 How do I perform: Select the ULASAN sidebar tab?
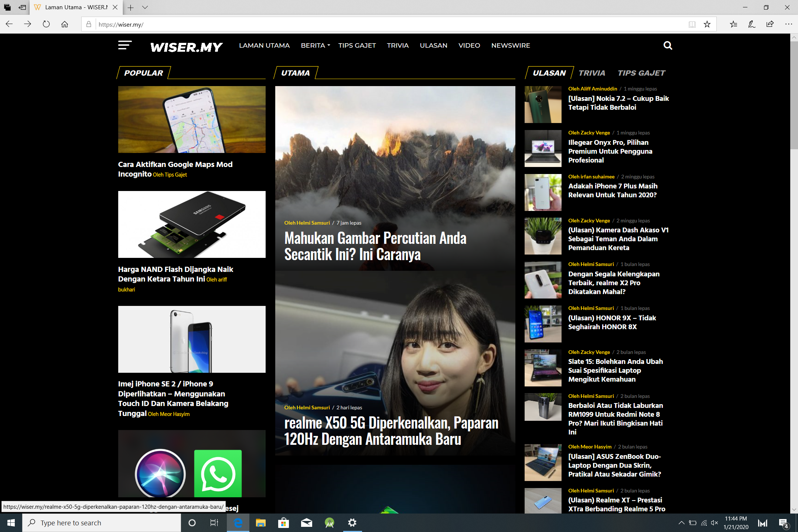(549, 73)
